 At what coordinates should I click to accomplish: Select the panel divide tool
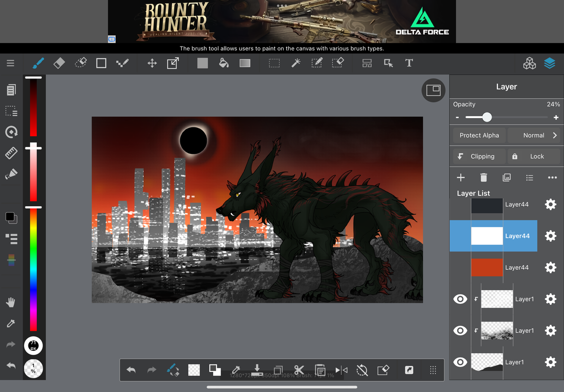pyautogui.click(x=367, y=63)
